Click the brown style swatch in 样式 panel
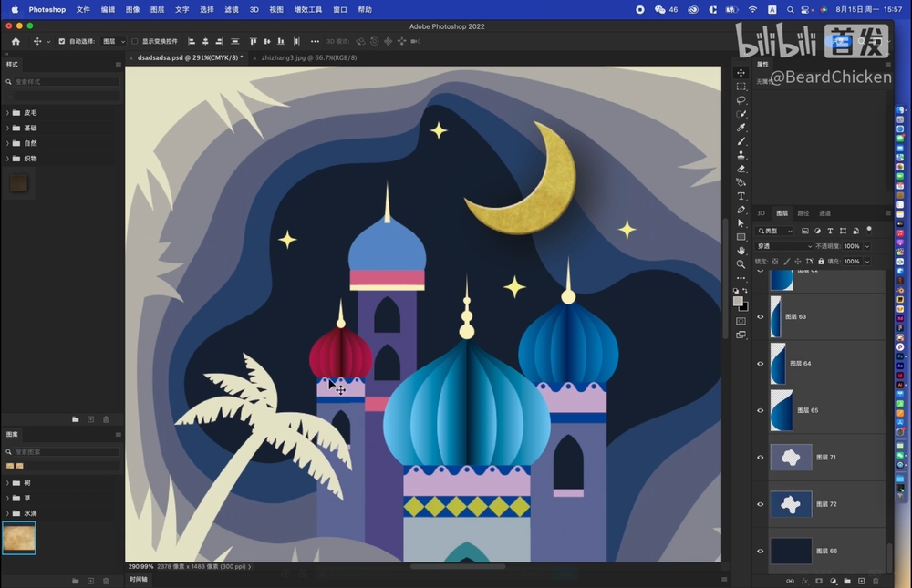The height and width of the screenshot is (588, 912). [x=19, y=183]
